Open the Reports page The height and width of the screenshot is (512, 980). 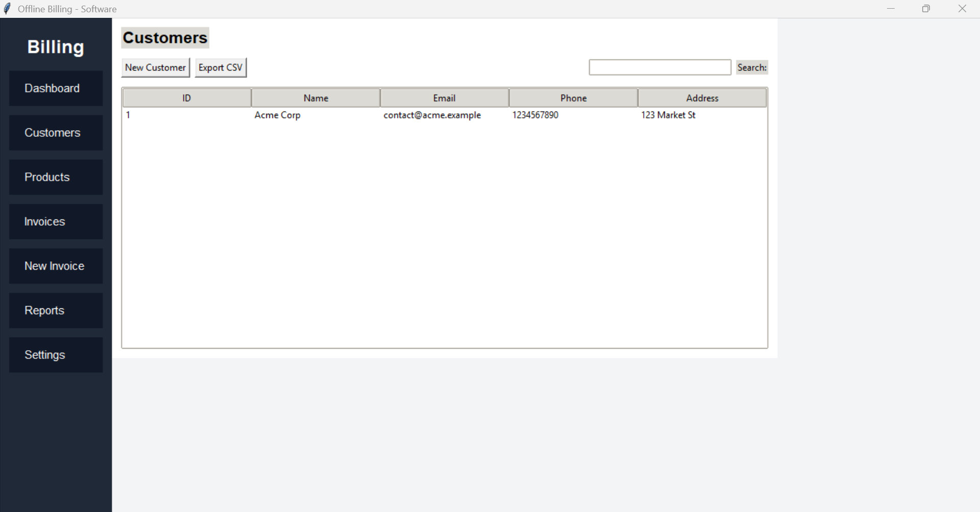[x=56, y=310]
